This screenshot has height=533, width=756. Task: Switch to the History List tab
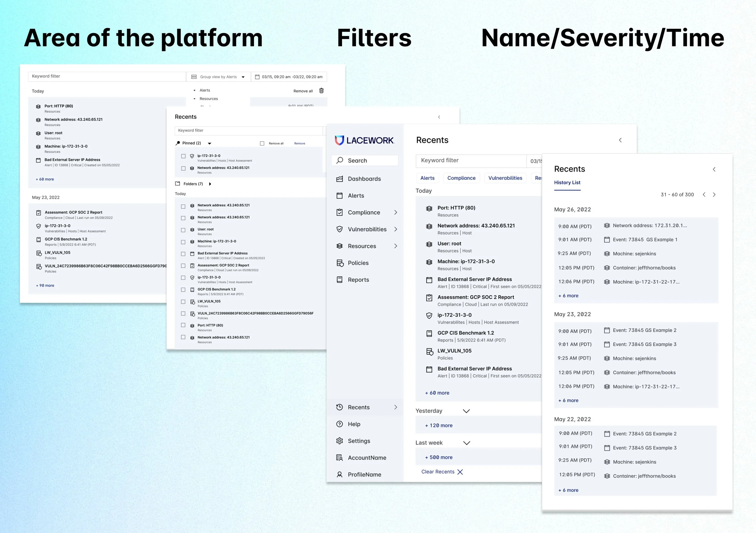567,183
